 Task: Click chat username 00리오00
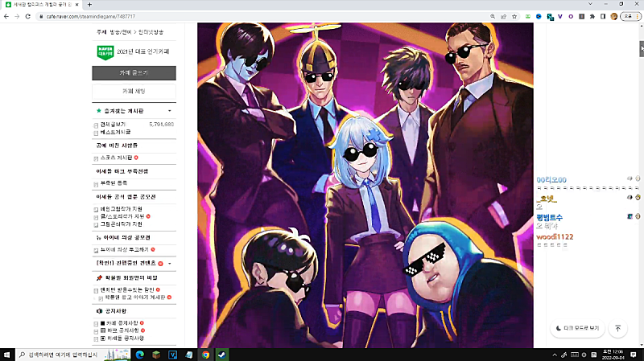point(551,179)
